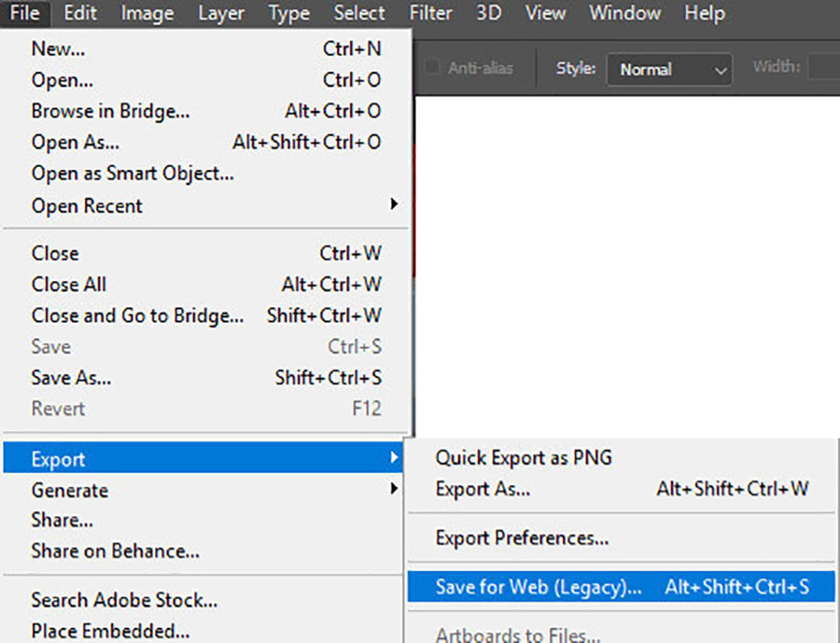Open Export Preferences

[x=522, y=538]
